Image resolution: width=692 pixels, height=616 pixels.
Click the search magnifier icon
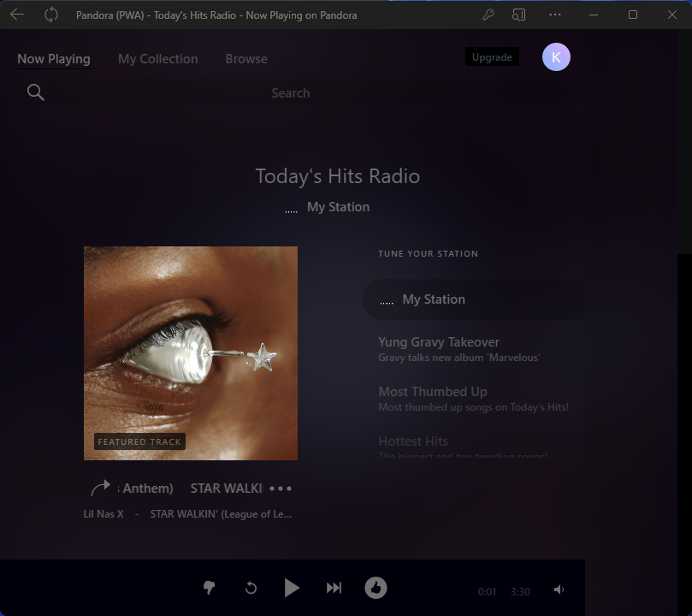(36, 92)
